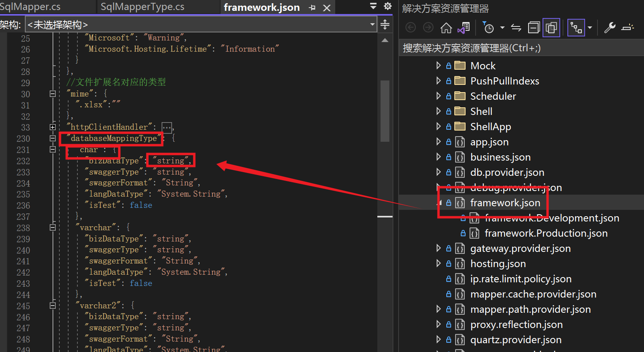Click the Chinese comment on line 29
The height and width of the screenshot is (352, 644).
pyautogui.click(x=116, y=82)
